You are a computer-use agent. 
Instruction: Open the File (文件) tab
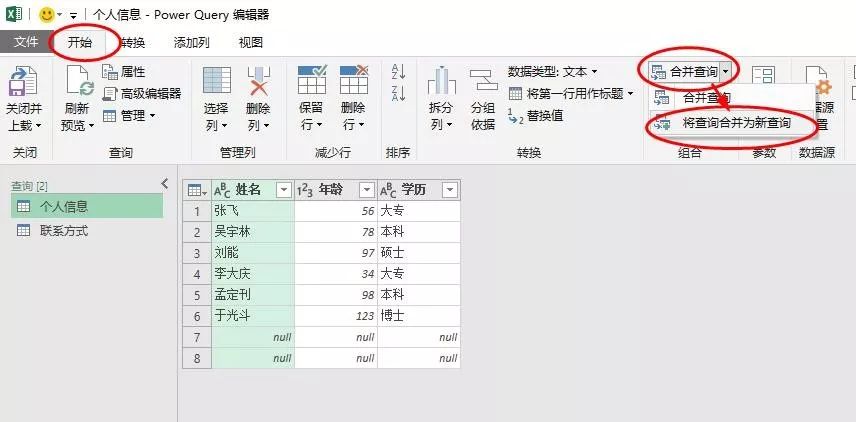pos(25,42)
